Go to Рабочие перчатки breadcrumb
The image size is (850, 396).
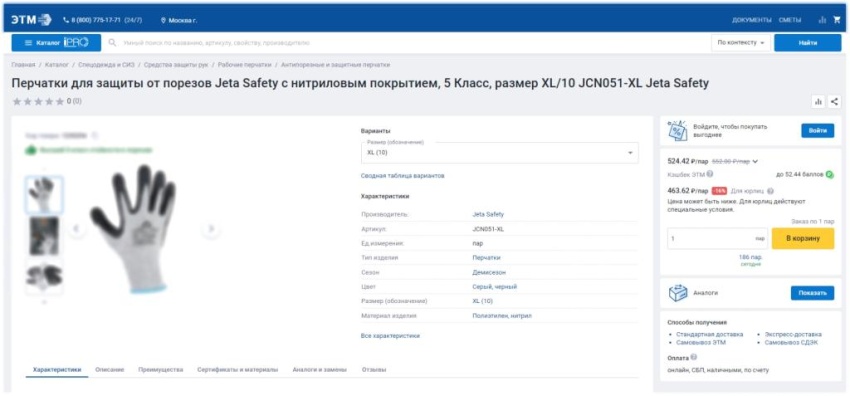click(x=244, y=64)
